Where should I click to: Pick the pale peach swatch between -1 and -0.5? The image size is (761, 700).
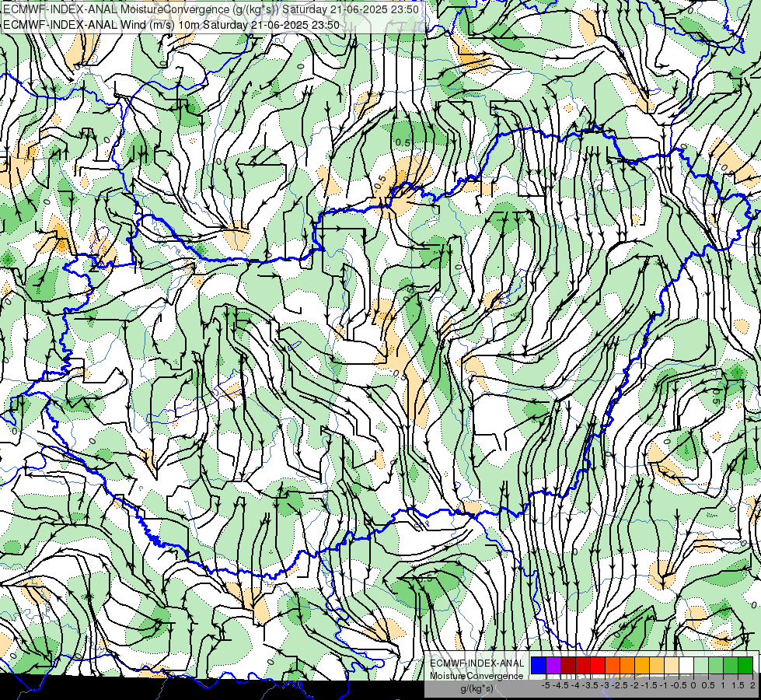[672, 666]
